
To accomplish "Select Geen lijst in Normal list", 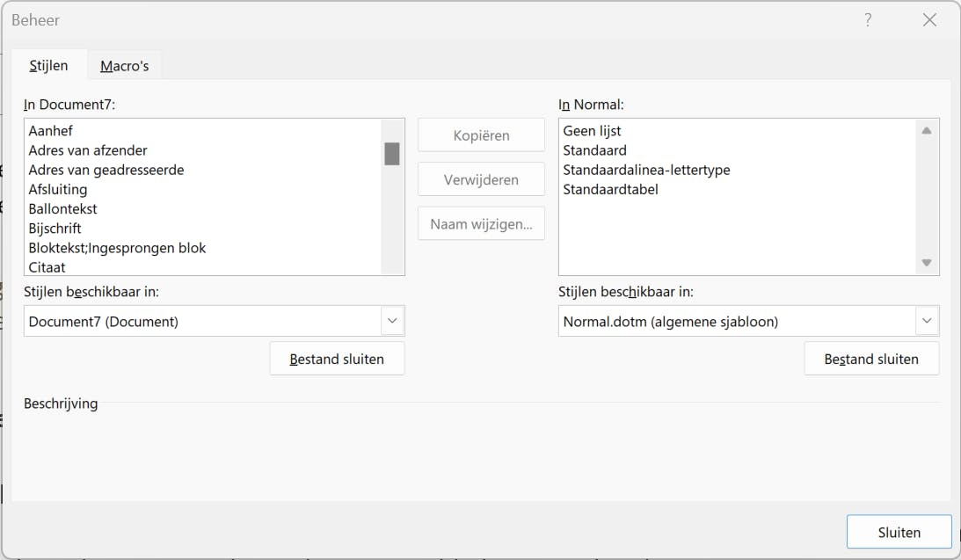I will pos(593,131).
